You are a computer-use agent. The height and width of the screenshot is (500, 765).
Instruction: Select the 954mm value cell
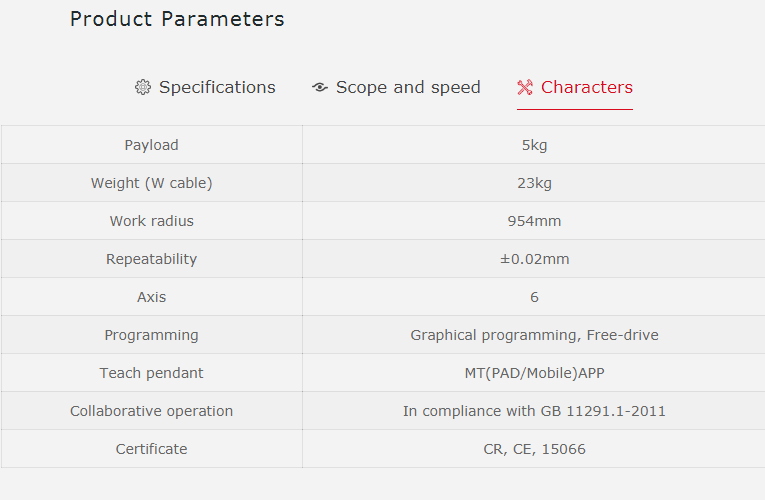pos(534,221)
